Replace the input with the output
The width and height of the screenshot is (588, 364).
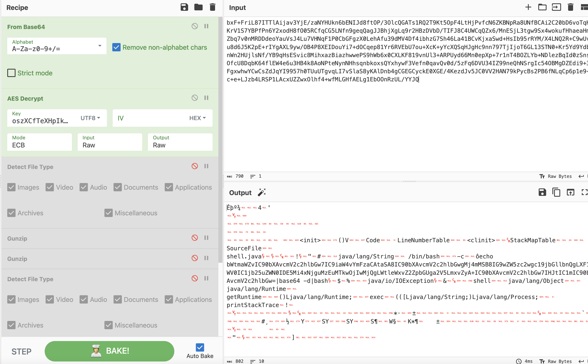click(x=570, y=192)
